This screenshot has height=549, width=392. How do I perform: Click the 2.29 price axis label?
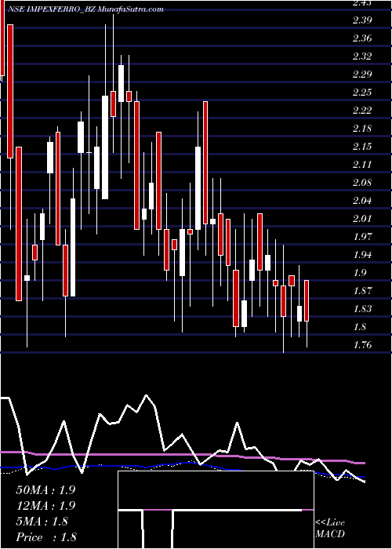pos(361,75)
